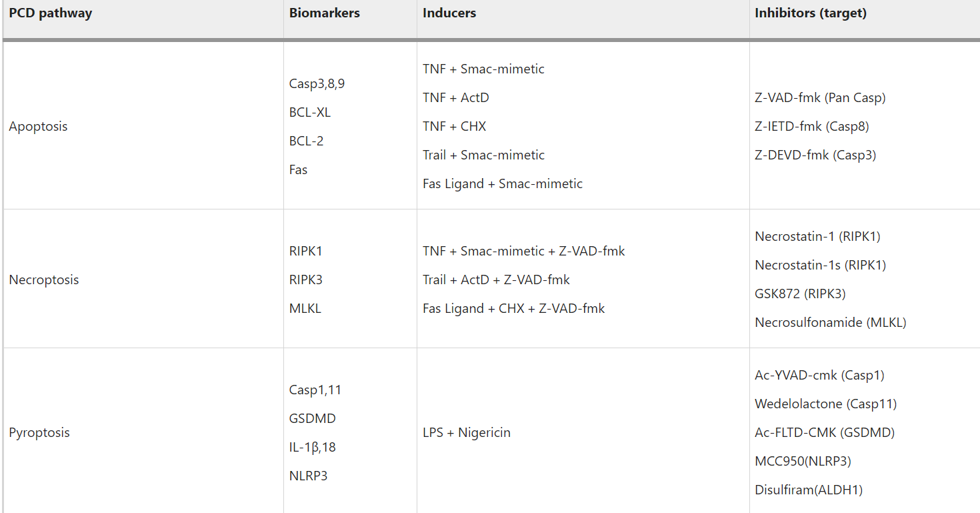Click the Trail + ActD + Z-VAD-fmk inducer

(x=496, y=280)
